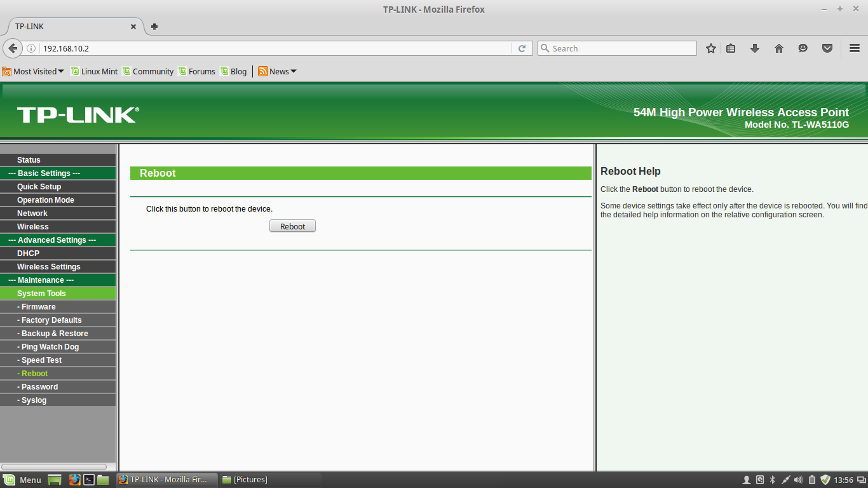Open Bluetooth tray icon
868x488 pixels.
click(x=773, y=480)
